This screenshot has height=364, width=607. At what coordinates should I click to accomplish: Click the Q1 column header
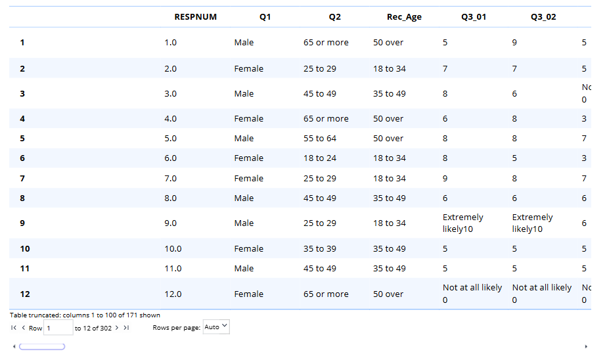click(x=265, y=17)
